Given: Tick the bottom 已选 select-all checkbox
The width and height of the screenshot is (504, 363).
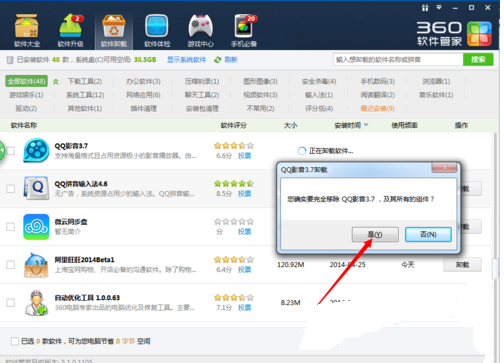Looking at the screenshot, I should (x=14, y=341).
